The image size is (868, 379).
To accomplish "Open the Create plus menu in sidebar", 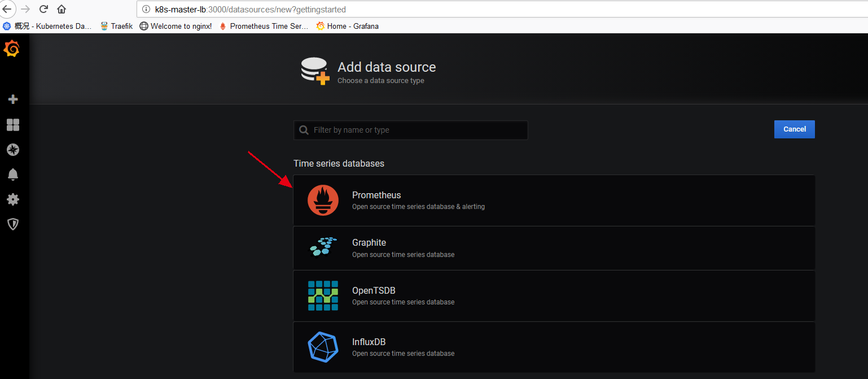I will tap(12, 99).
